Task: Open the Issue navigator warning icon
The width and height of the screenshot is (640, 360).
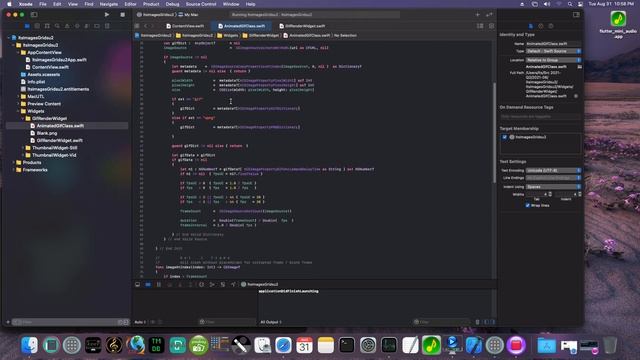Action: pyautogui.click(x=67, y=26)
